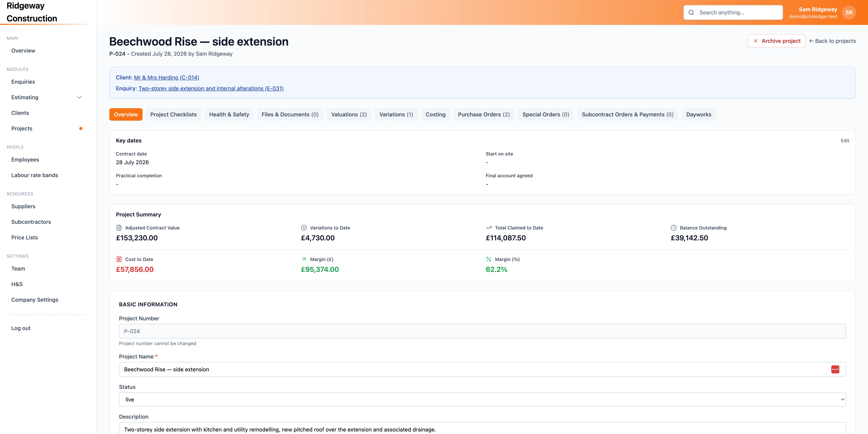Open the Purchase Orders (2) tab

(x=484, y=115)
